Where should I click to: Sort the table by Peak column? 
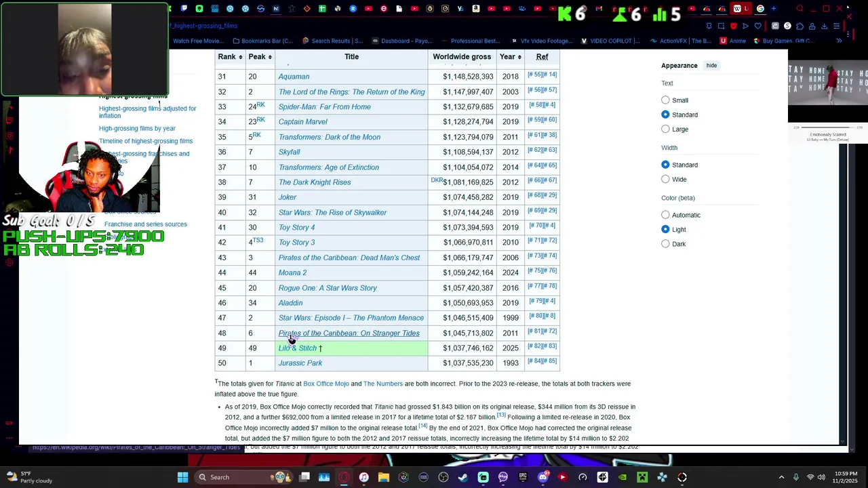click(260, 57)
